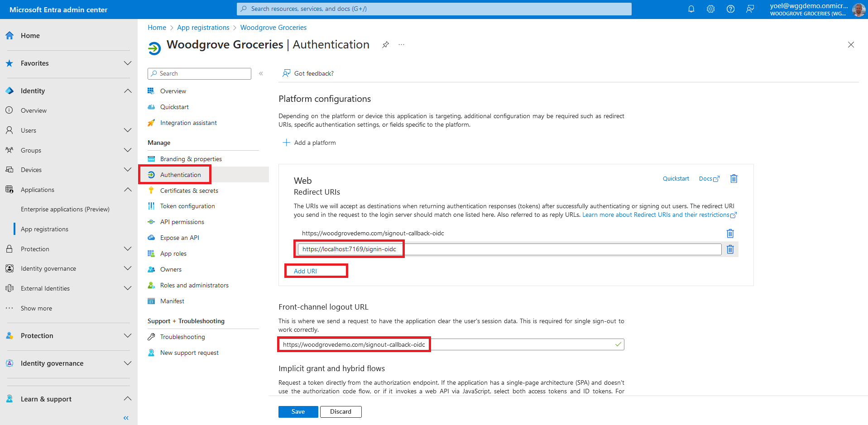
Task: Expand the Favorites section
Action: (128, 63)
